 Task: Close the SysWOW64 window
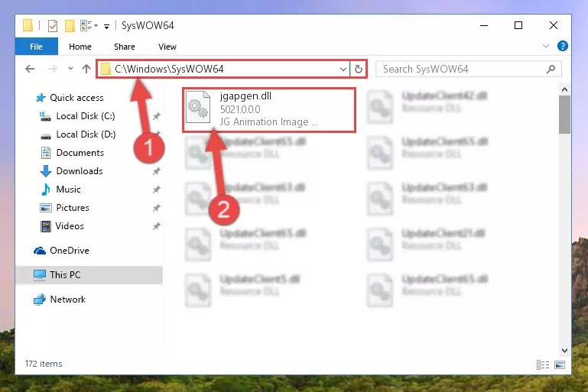(553, 25)
